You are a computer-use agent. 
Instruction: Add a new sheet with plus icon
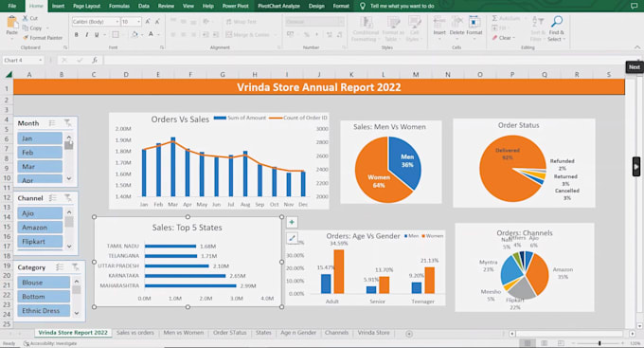pyautogui.click(x=409, y=334)
